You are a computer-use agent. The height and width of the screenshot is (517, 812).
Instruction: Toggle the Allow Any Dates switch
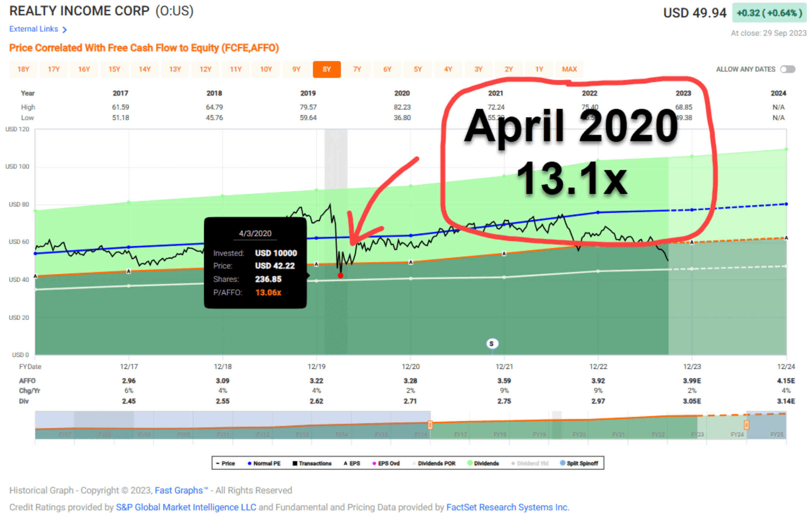click(788, 69)
